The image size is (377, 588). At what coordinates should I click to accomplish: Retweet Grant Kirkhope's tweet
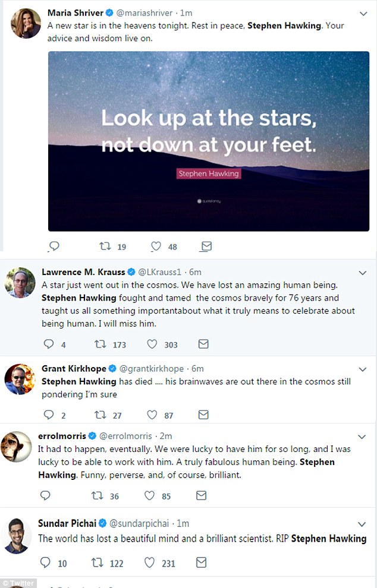tap(102, 415)
